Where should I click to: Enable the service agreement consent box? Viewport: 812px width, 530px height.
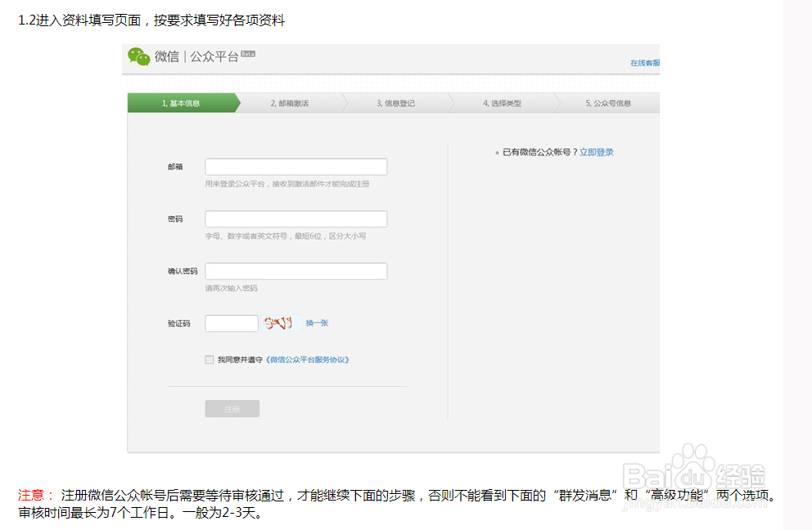coord(210,359)
